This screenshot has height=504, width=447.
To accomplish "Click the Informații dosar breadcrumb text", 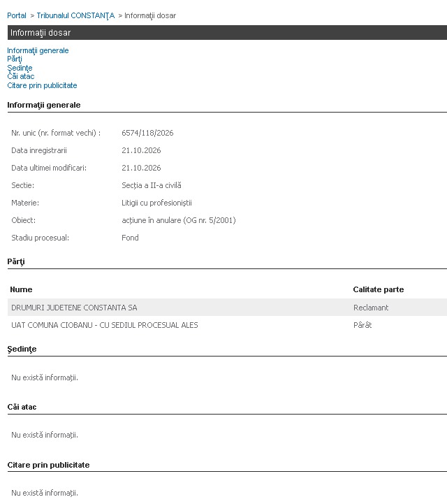I will [x=150, y=15].
